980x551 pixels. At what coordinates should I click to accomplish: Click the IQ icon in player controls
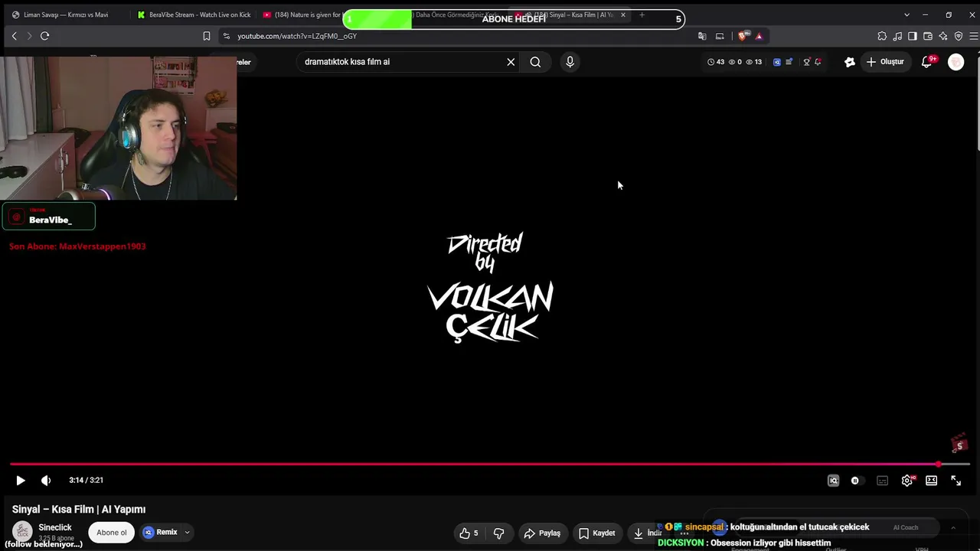(833, 481)
